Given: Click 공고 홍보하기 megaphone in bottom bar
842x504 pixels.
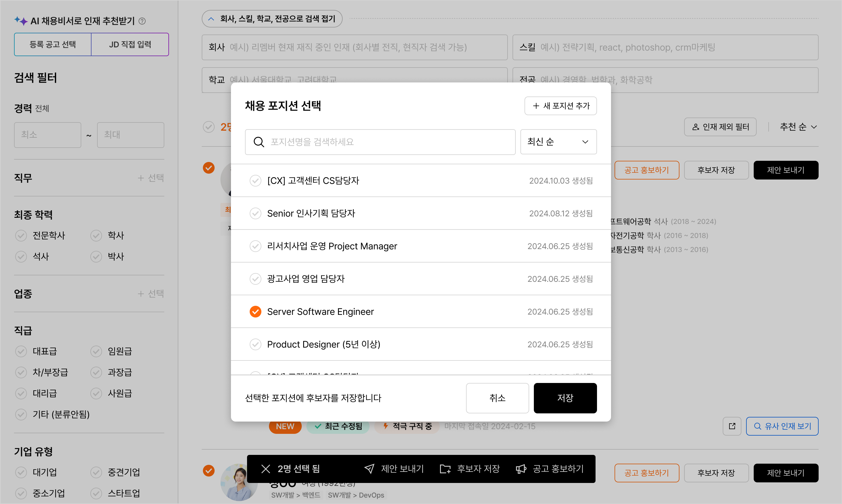Looking at the screenshot, I should tap(521, 469).
